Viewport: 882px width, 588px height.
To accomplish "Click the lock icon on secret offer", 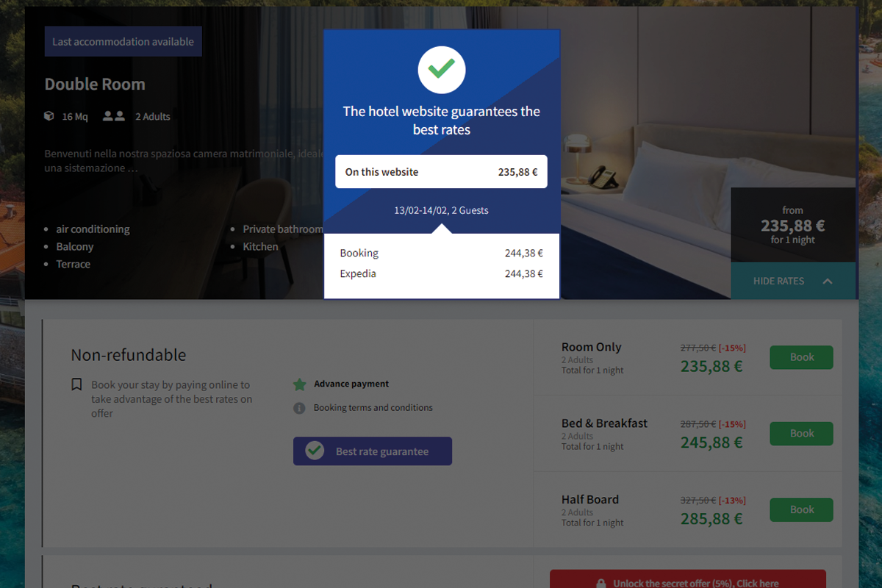I will 600,584.
